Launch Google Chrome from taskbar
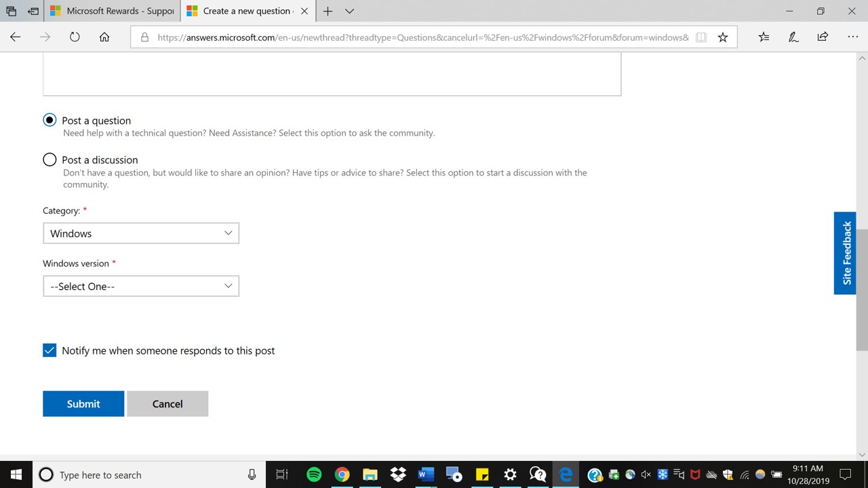This screenshot has width=868, height=488. pos(342,474)
